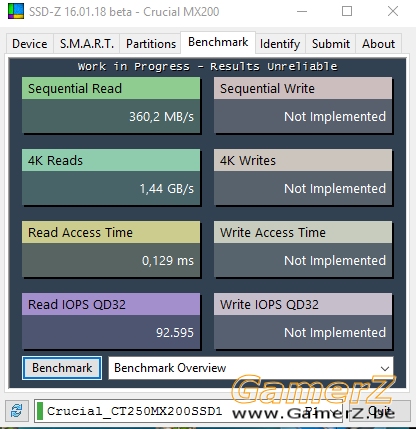
Task: Click Not Implemented under Write Access Time
Action: click(x=335, y=261)
